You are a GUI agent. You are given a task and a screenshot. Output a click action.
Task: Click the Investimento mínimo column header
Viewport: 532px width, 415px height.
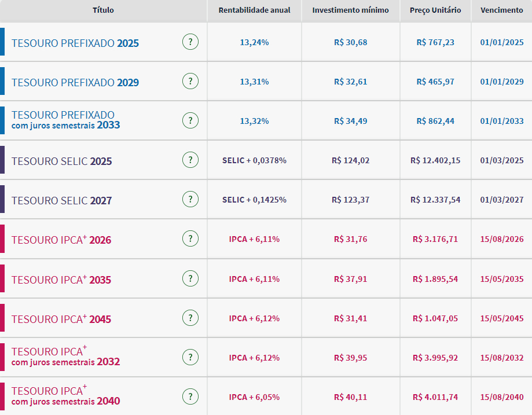coord(350,10)
